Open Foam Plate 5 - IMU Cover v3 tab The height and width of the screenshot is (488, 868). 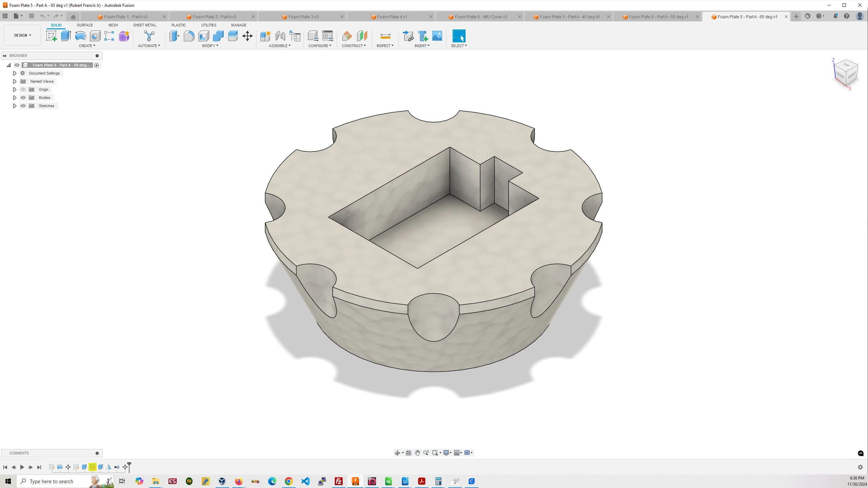tap(480, 17)
